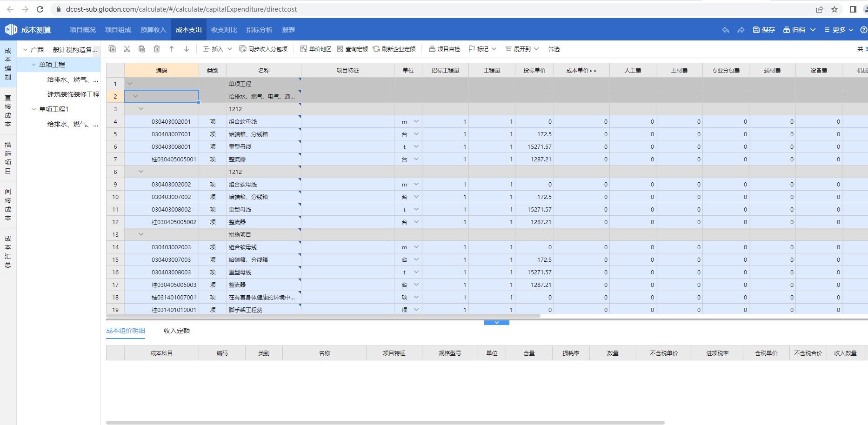Click the redo arrow in header
868x425 pixels.
[x=741, y=30]
